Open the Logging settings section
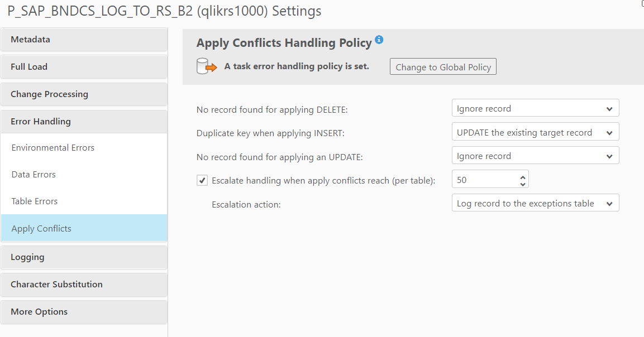Screen dimensions: 644x337 (x=84, y=257)
